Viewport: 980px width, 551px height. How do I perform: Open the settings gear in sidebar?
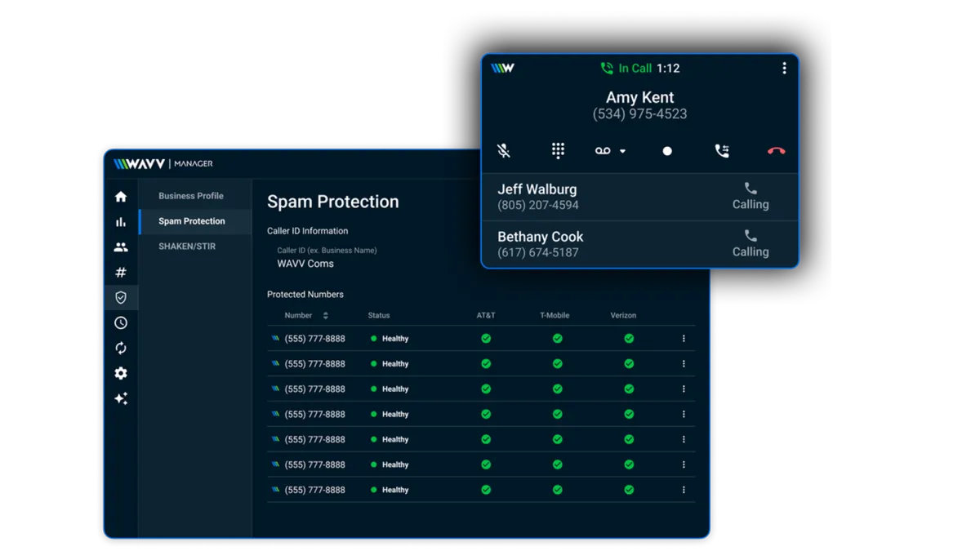coord(121,373)
